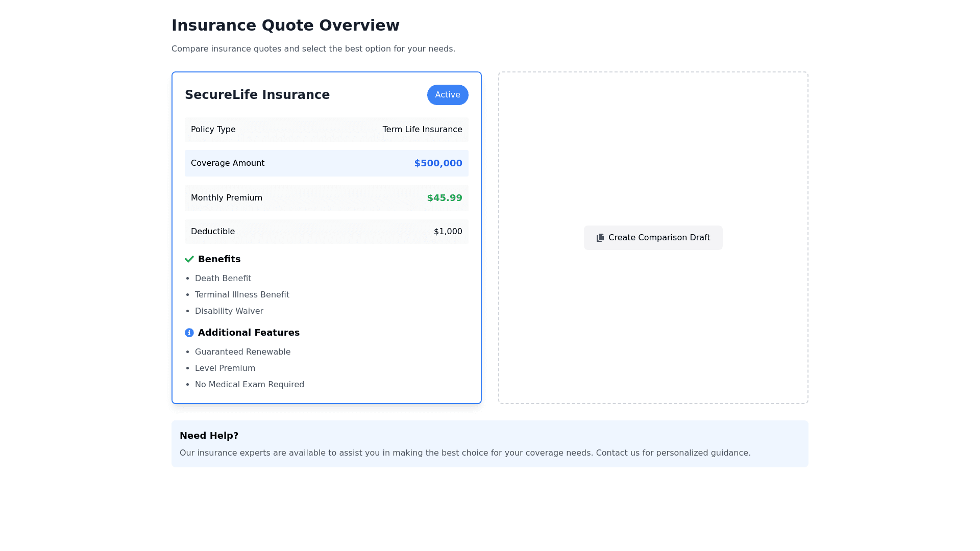Viewport: 980px width, 551px height.
Task: Click the Policy Type row
Action: click(x=326, y=130)
